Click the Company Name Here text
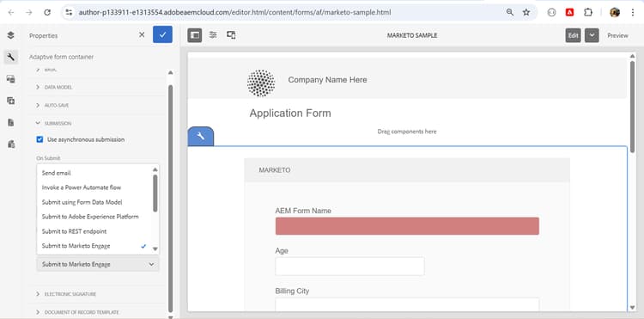This screenshot has width=644, height=319. pyautogui.click(x=327, y=80)
